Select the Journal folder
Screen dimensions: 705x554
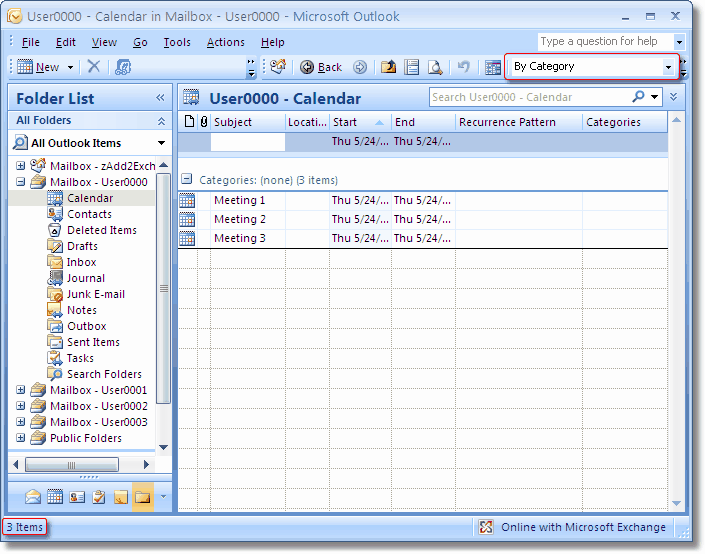(85, 278)
